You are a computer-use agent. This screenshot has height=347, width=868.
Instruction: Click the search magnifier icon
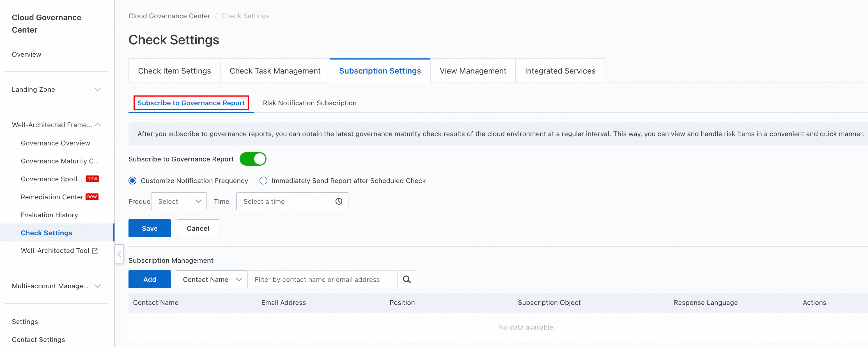point(407,279)
